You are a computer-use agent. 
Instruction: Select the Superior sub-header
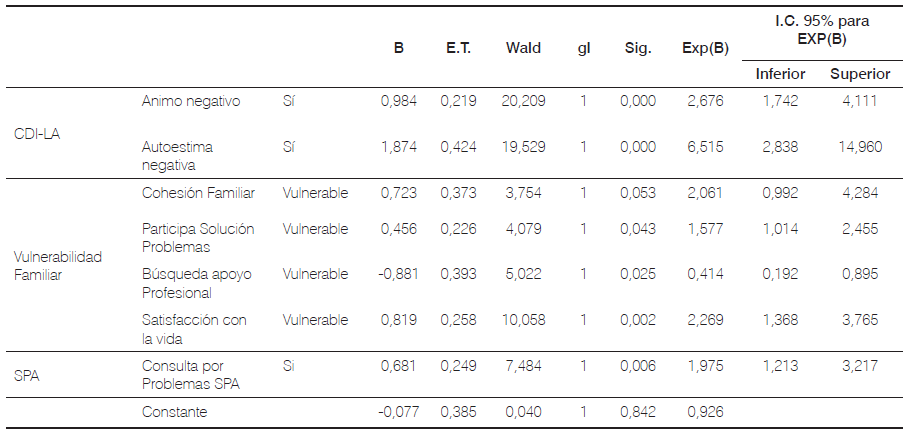(860, 74)
